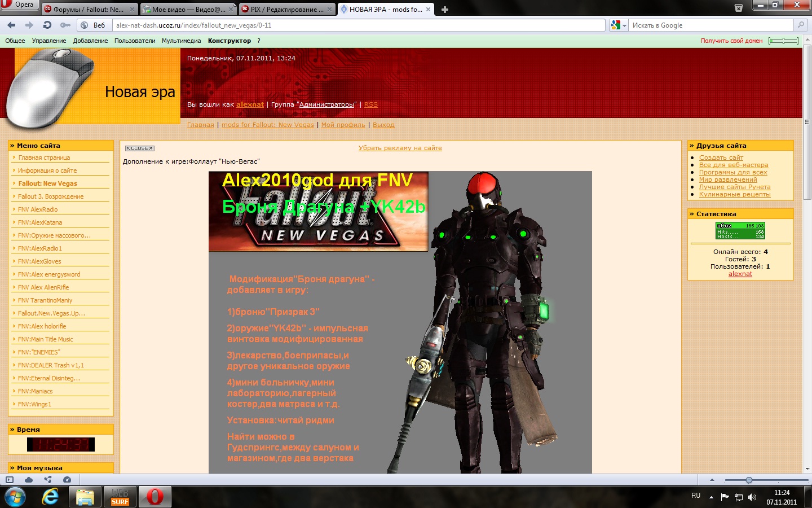Open a new browser tab
The width and height of the screenshot is (812, 508).
click(x=445, y=10)
